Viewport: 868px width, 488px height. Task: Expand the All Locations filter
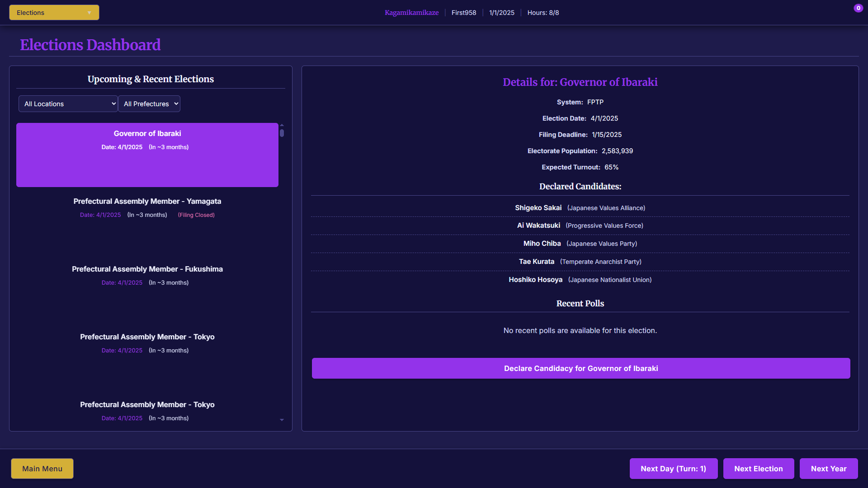[68, 104]
